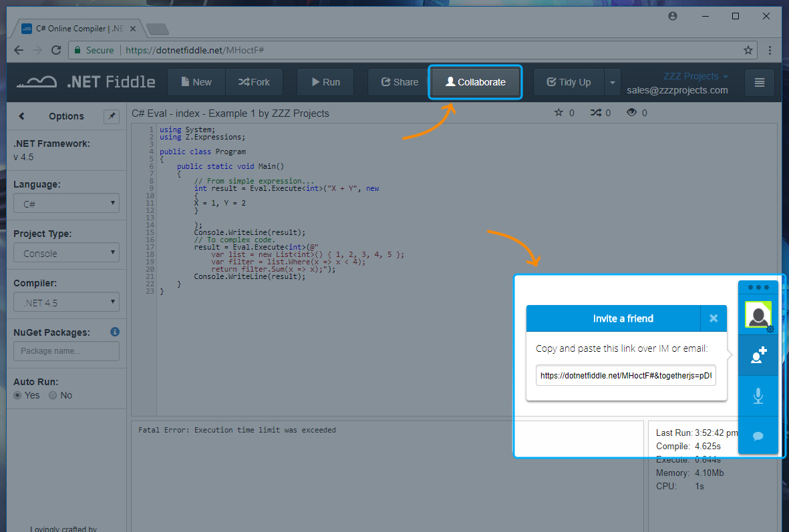789x532 pixels.
Task: Click the Fork button
Action: [x=254, y=82]
